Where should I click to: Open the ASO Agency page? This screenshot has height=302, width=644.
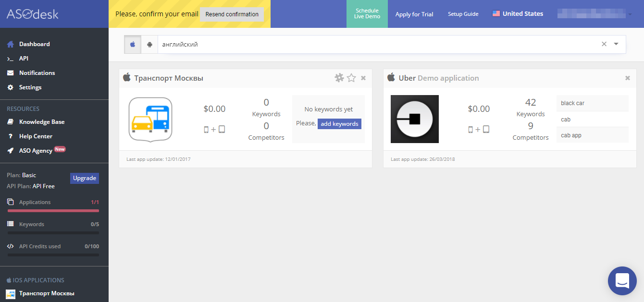click(36, 150)
